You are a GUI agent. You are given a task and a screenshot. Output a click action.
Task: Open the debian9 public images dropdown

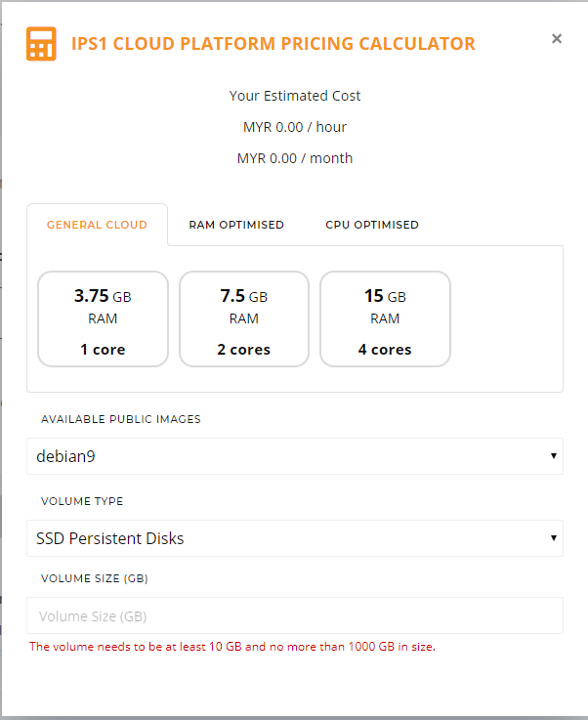[295, 456]
